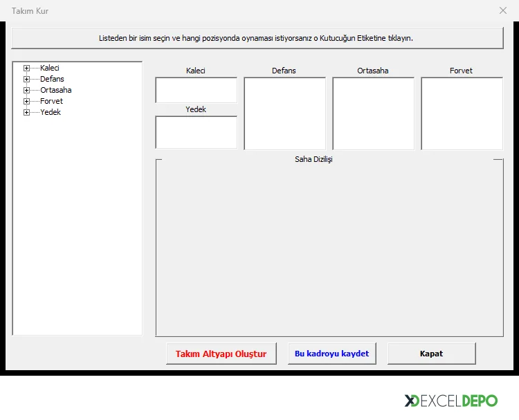
Task: Select Defans item in the tree
Action: [x=52, y=79]
